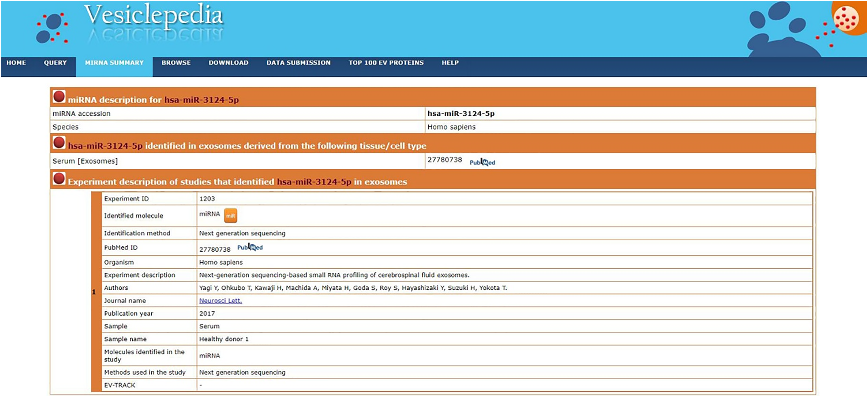Click the Vesiclepedia title text
The image size is (868, 397).
pos(153,15)
